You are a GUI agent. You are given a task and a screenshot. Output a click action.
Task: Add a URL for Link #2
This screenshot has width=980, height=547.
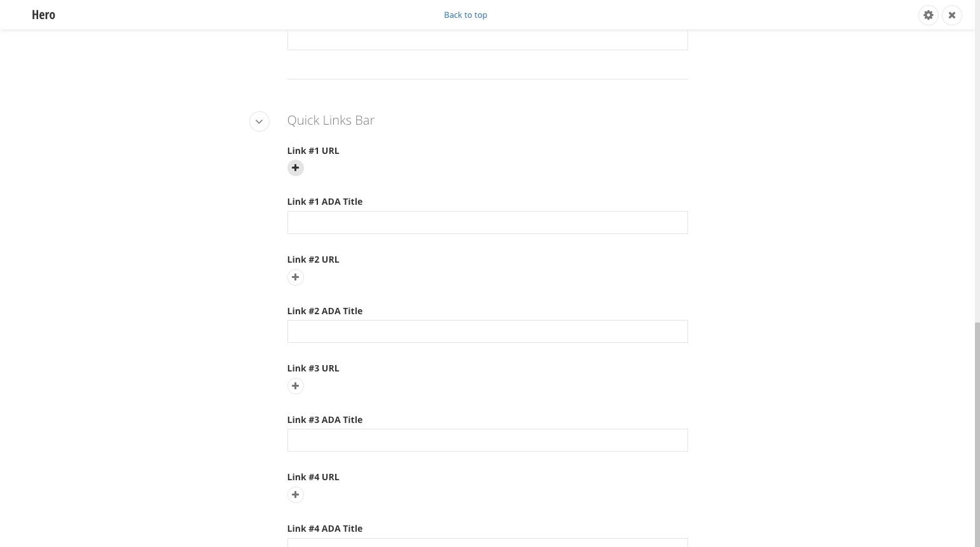click(295, 277)
